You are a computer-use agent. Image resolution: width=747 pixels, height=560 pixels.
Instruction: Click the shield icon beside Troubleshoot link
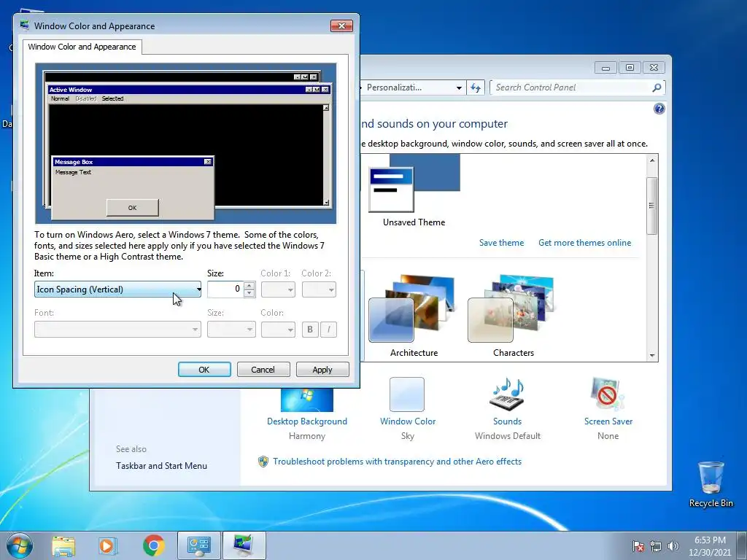263,462
